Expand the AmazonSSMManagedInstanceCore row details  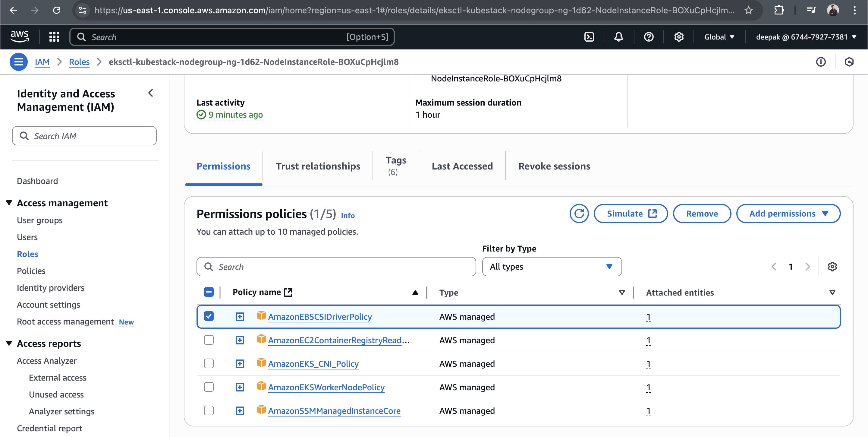[x=240, y=411]
